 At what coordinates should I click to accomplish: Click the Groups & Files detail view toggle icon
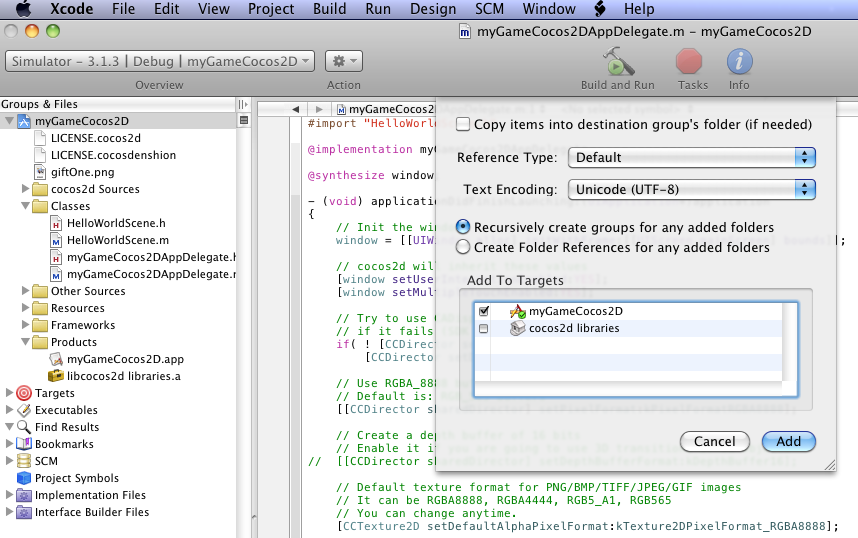(x=244, y=120)
